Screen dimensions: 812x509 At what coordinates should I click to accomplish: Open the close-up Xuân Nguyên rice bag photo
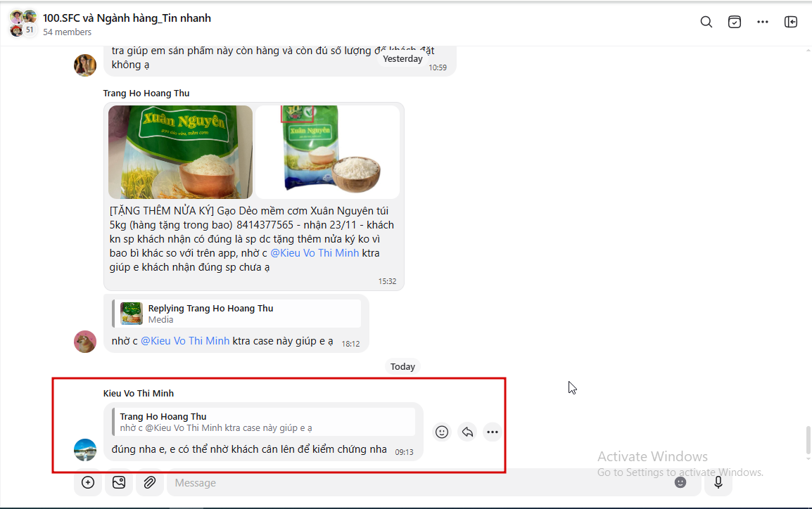coord(180,152)
